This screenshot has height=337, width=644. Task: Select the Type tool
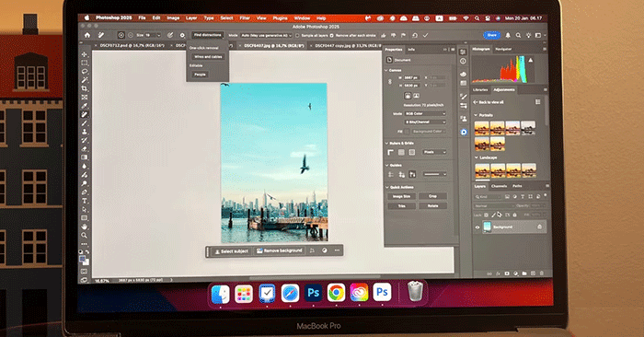85,201
